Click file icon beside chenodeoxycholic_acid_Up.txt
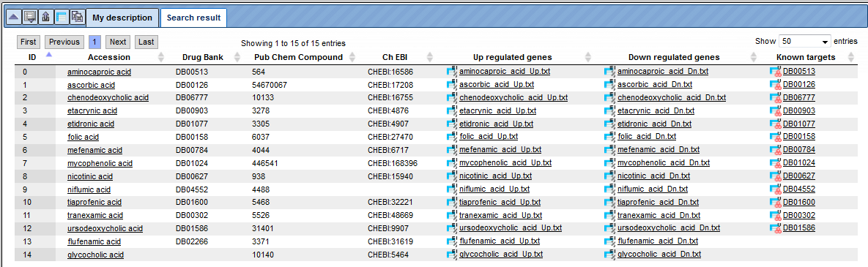This screenshot has height=267, width=868. (x=452, y=97)
